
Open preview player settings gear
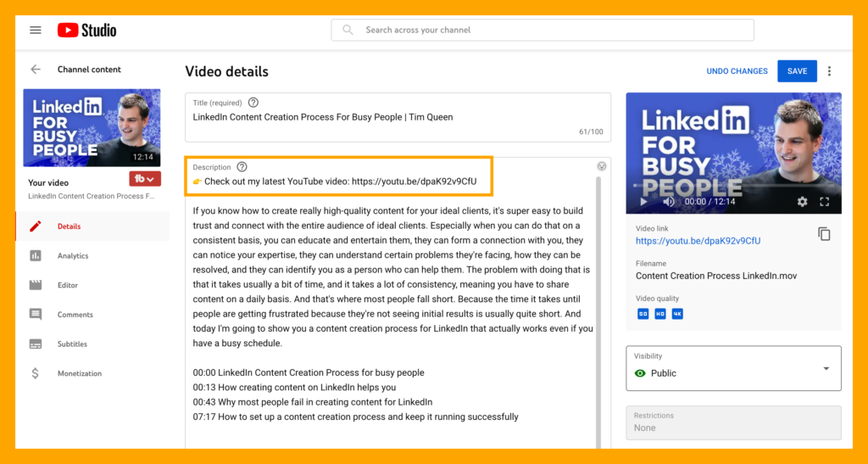pos(802,202)
